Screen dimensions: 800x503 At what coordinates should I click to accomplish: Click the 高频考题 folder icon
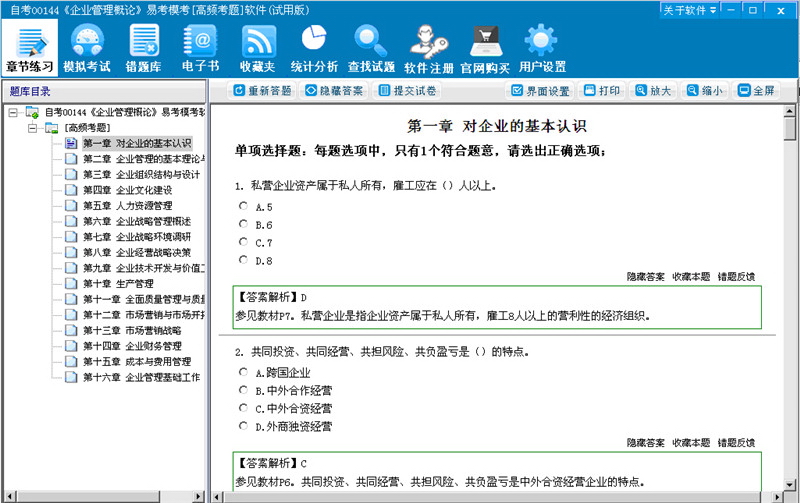pyautogui.click(x=52, y=128)
